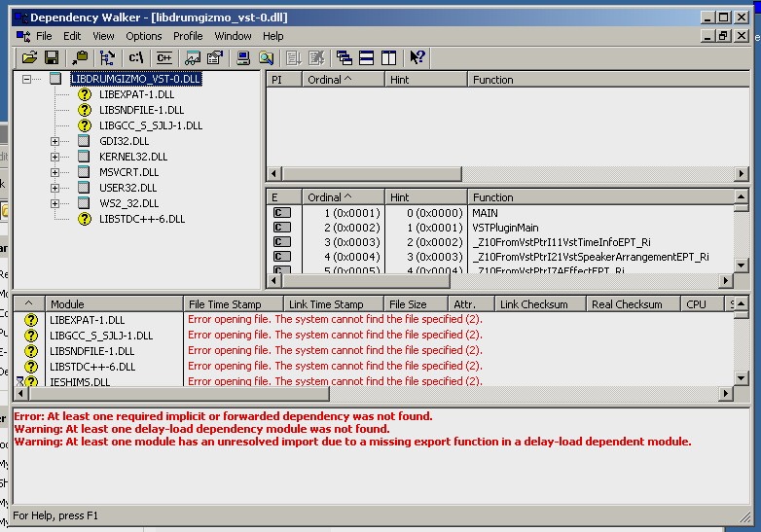The width and height of the screenshot is (761, 532).
Task: Click the Tile Vertically toolbar icon
Action: point(388,57)
